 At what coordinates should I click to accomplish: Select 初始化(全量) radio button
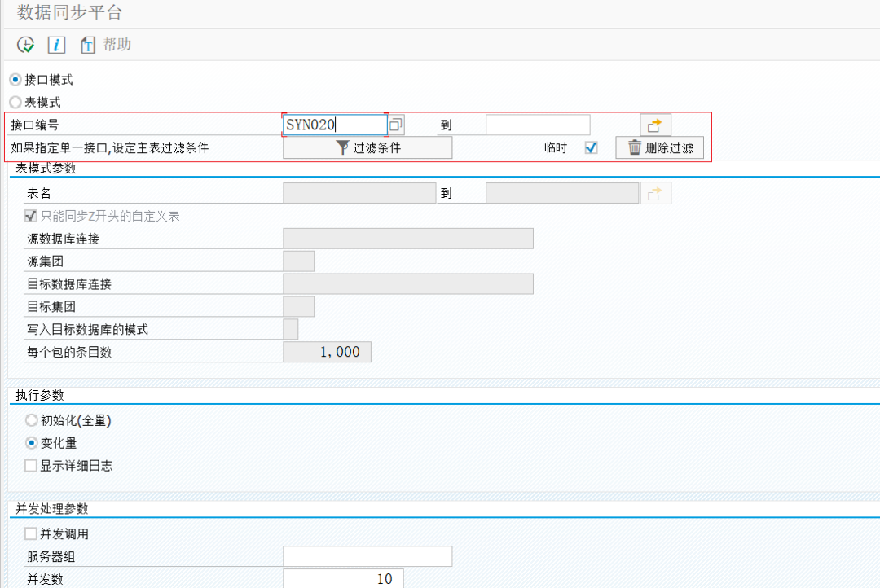(x=32, y=420)
